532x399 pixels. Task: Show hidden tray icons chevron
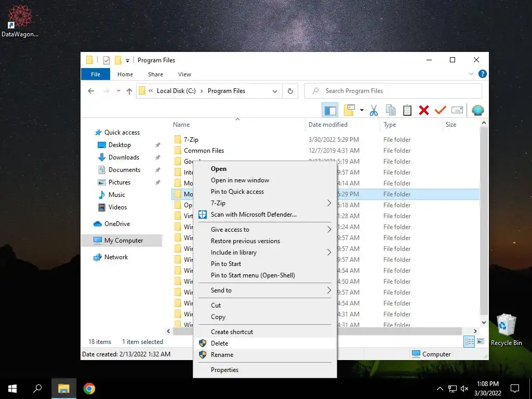(440, 389)
